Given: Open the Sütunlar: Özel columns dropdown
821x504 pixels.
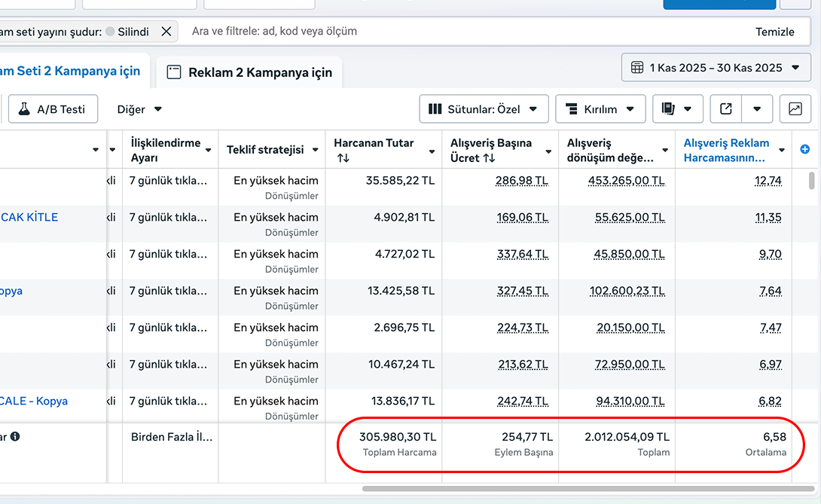Looking at the screenshot, I should coord(483,109).
